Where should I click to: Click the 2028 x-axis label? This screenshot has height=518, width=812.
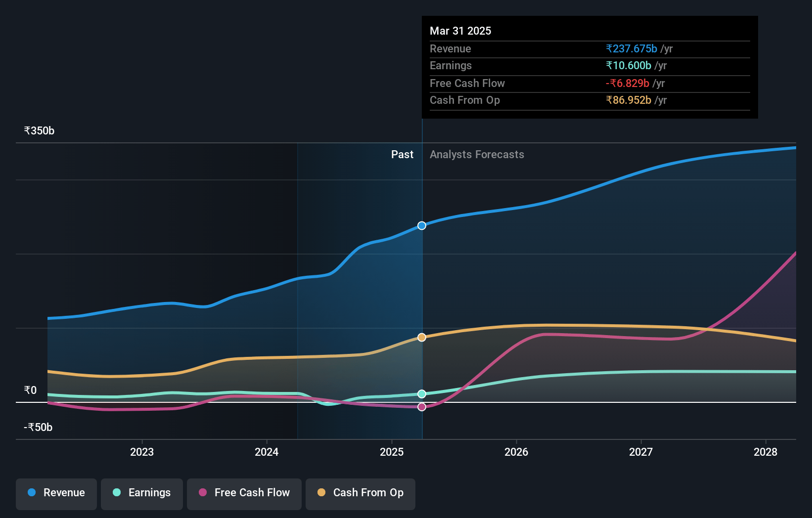tap(766, 452)
